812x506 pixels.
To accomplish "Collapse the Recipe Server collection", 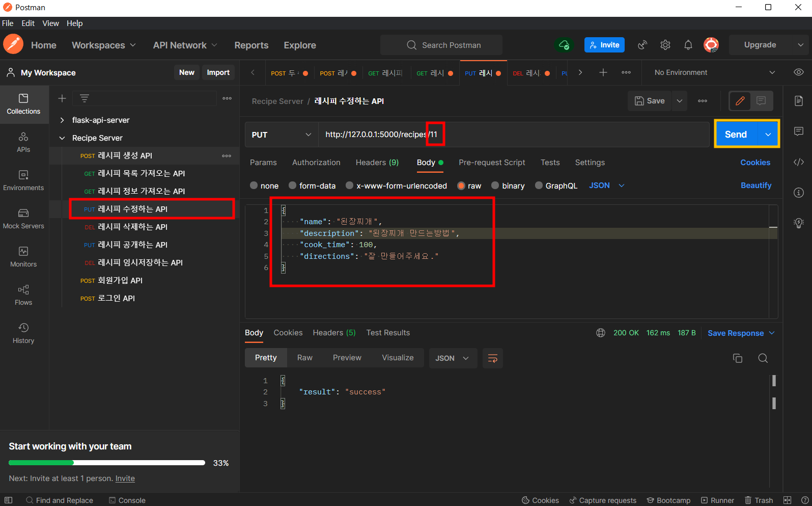I will [62, 138].
